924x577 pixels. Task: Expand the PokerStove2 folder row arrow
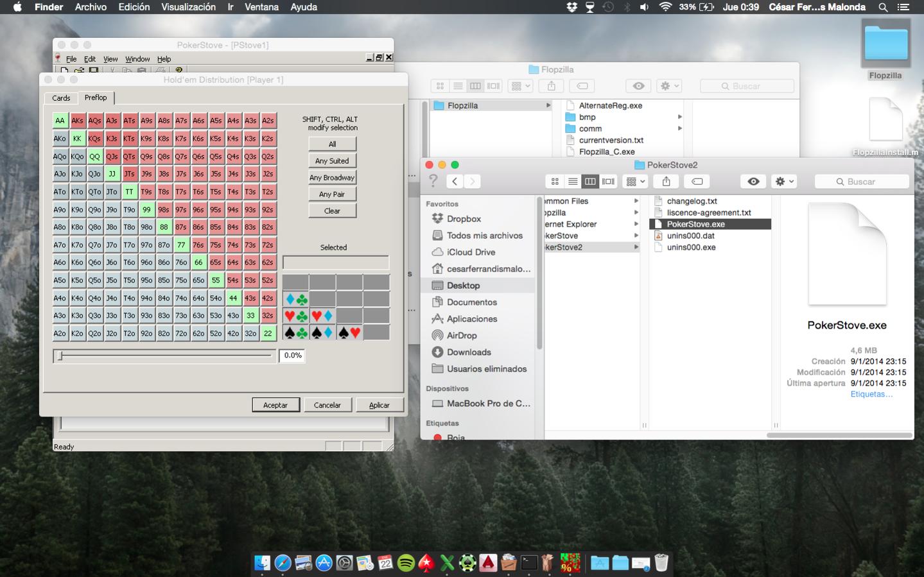pos(636,247)
